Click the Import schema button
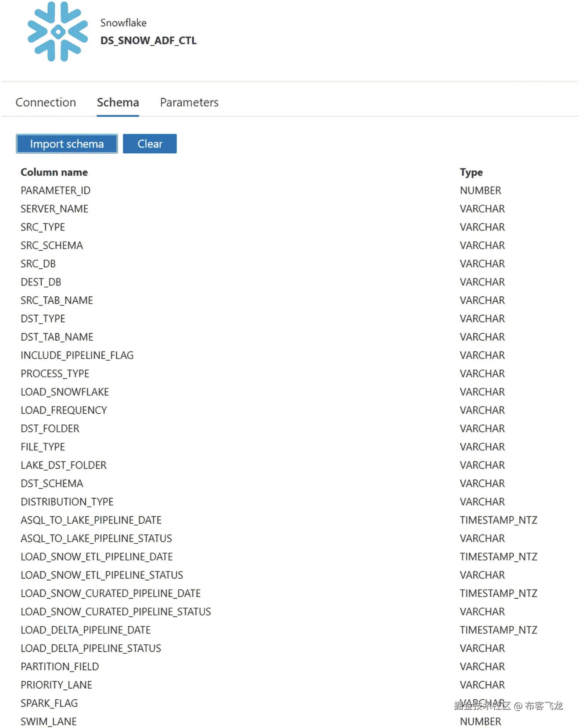This screenshot has height=728, width=580. point(67,144)
